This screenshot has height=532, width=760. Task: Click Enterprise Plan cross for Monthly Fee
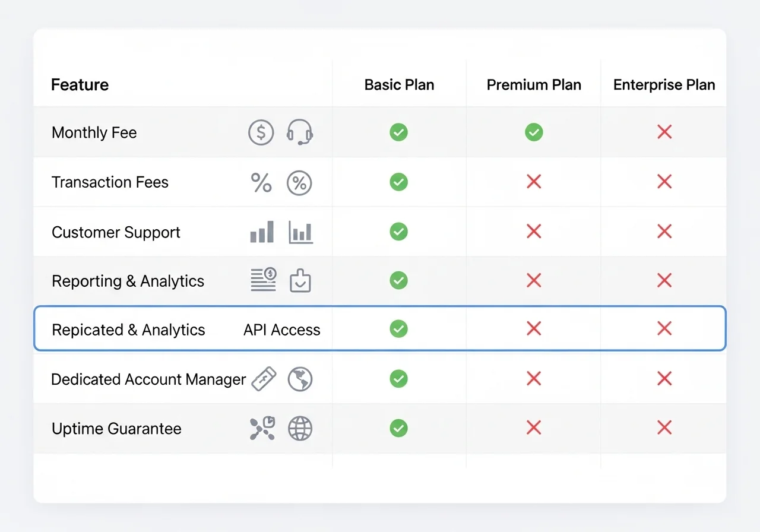664,132
